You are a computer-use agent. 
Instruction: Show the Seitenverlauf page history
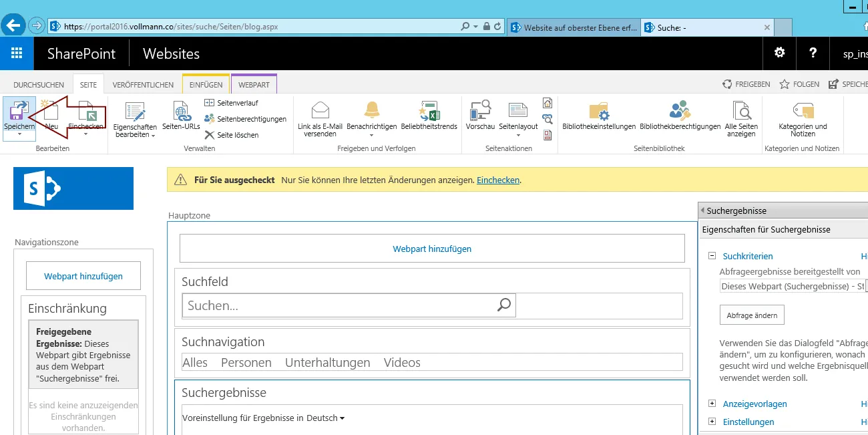point(231,103)
